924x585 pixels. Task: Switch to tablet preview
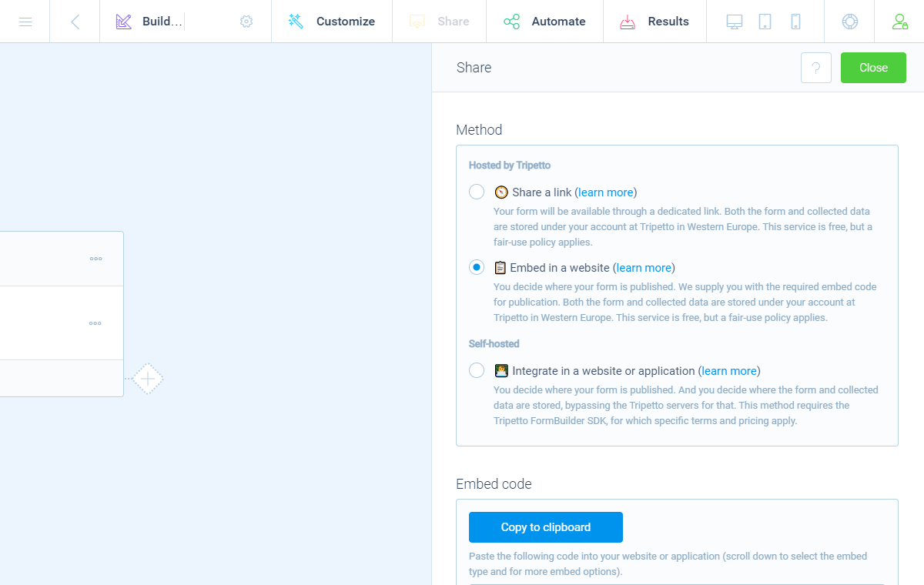(765, 22)
